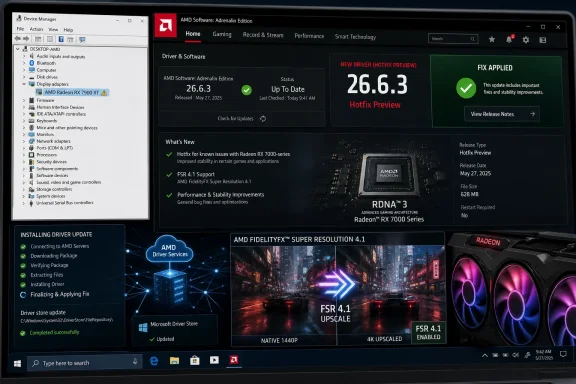Switch to the Smart Technology tab
Image resolution: width=576 pixels, height=384 pixels.
[355, 37]
